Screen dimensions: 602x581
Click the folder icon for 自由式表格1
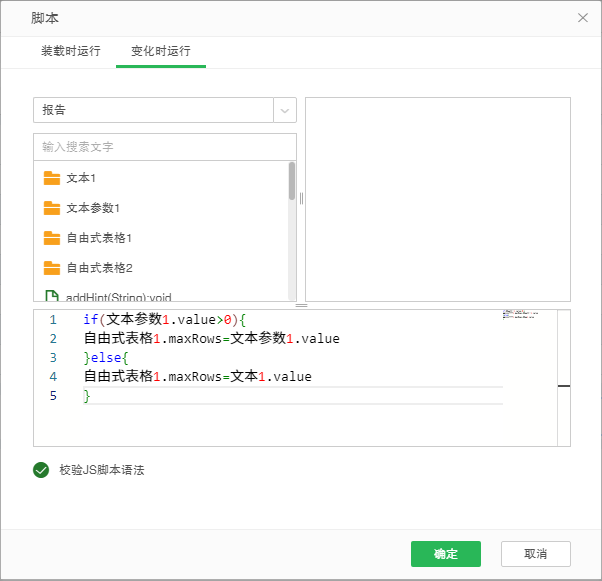pyautogui.click(x=52, y=238)
